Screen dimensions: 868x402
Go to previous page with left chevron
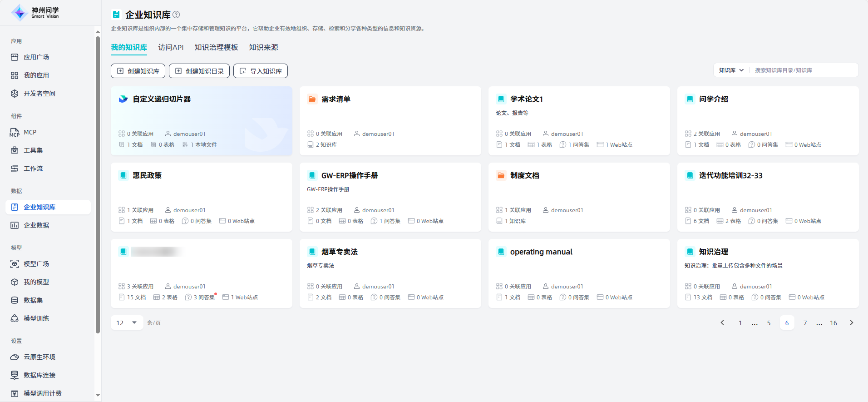(x=722, y=323)
